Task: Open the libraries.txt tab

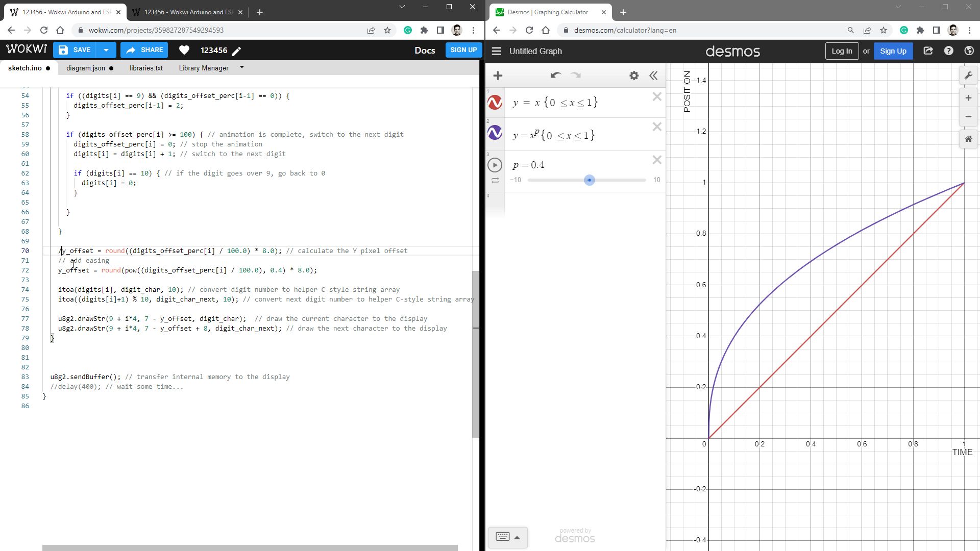Action: tap(146, 68)
